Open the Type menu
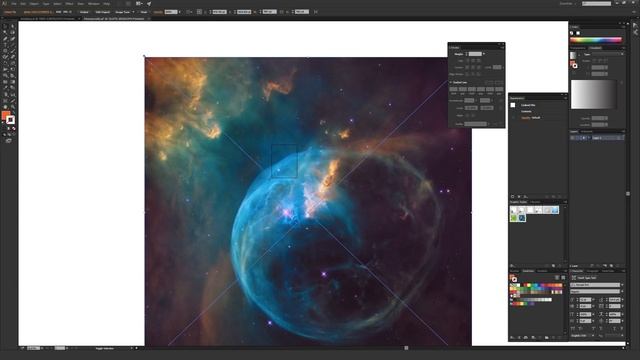The height and width of the screenshot is (360, 640). [x=46, y=4]
